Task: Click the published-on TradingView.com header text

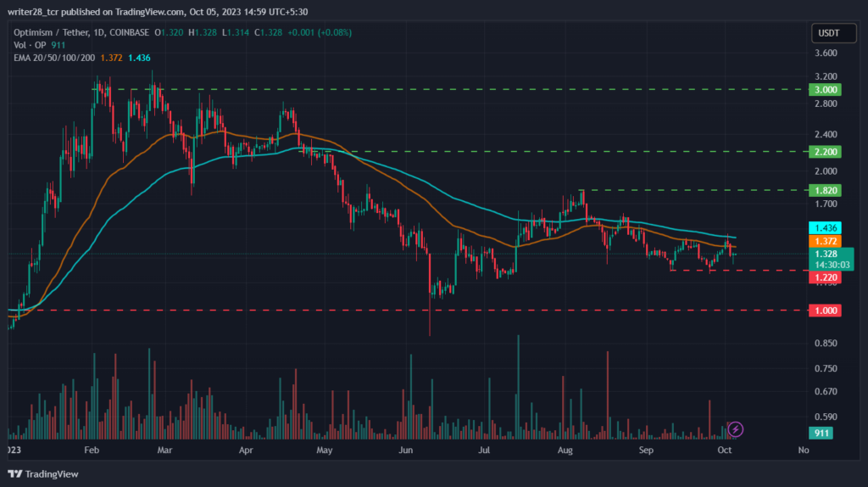Action: (x=157, y=12)
